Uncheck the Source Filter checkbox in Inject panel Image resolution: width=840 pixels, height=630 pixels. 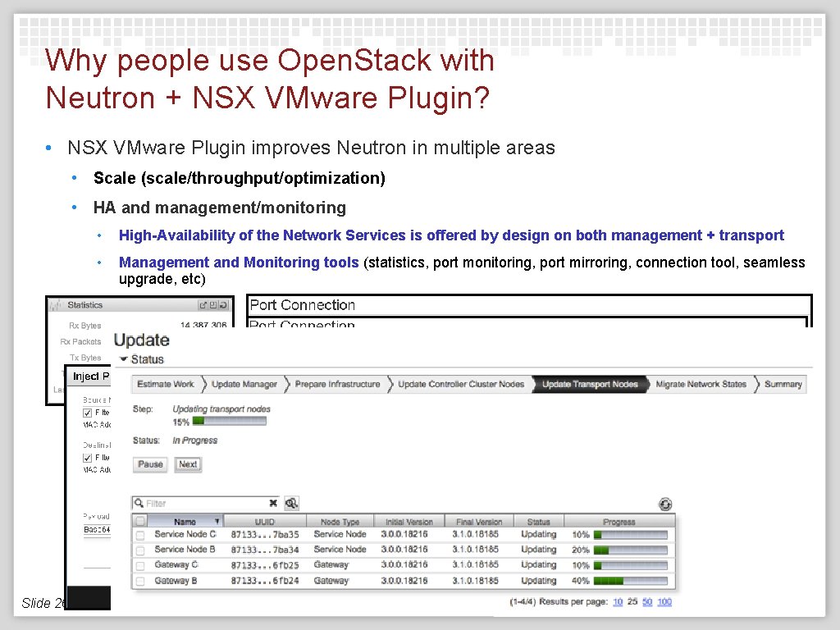[87, 413]
